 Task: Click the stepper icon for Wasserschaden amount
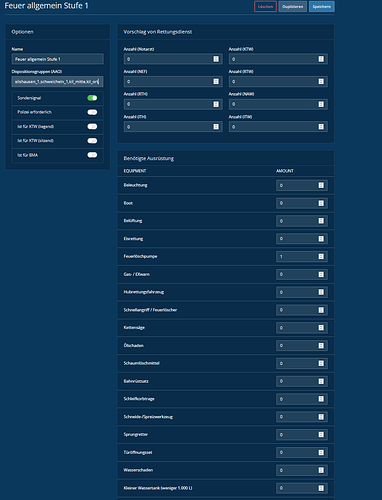click(321, 470)
